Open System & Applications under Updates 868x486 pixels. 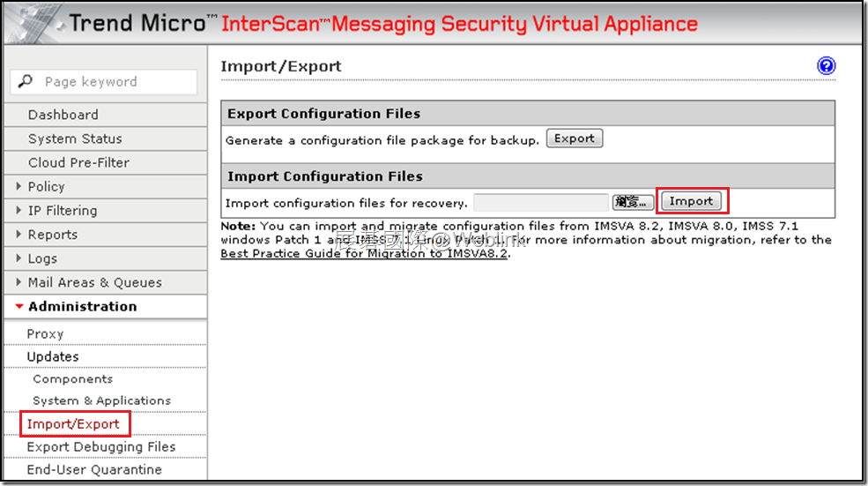point(102,400)
